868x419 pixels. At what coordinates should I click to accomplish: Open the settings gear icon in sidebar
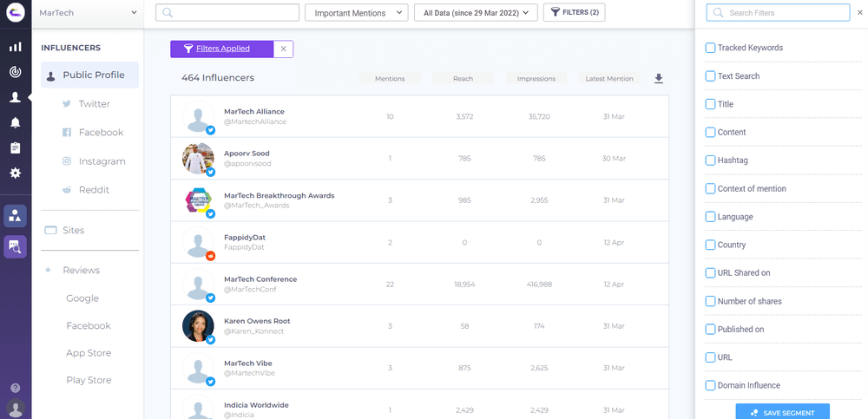16,173
